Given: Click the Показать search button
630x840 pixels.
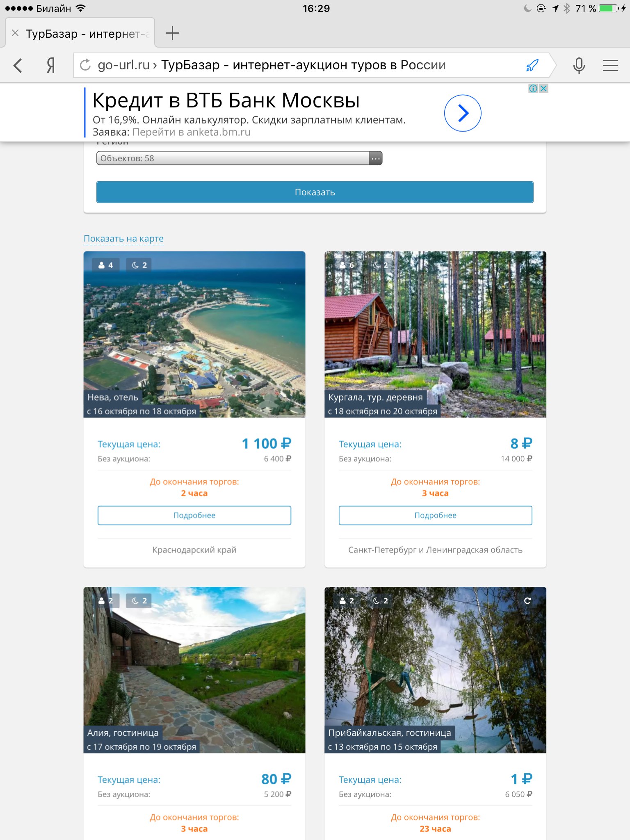Looking at the screenshot, I should tap(315, 192).
